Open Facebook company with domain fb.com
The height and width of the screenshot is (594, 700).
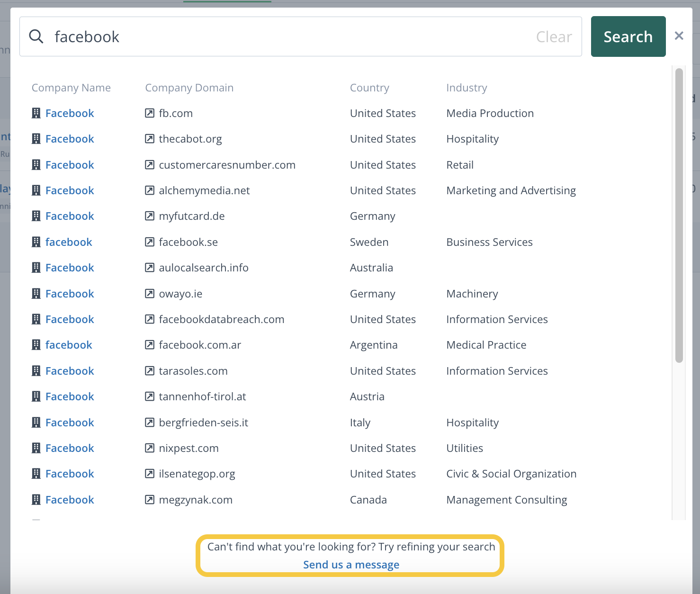coord(70,113)
